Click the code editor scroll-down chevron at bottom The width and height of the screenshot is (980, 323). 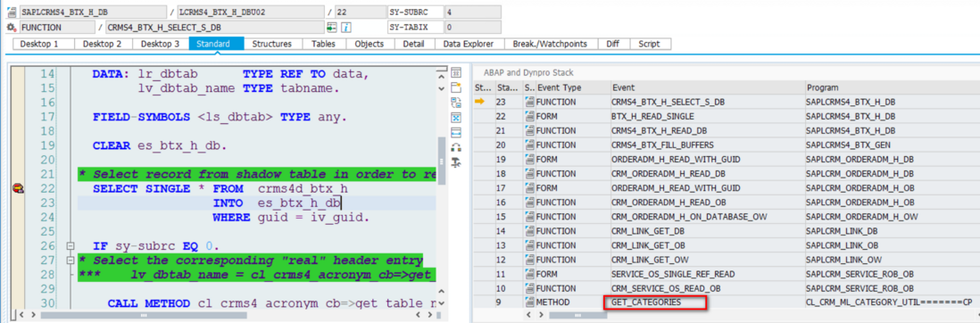pos(441,302)
